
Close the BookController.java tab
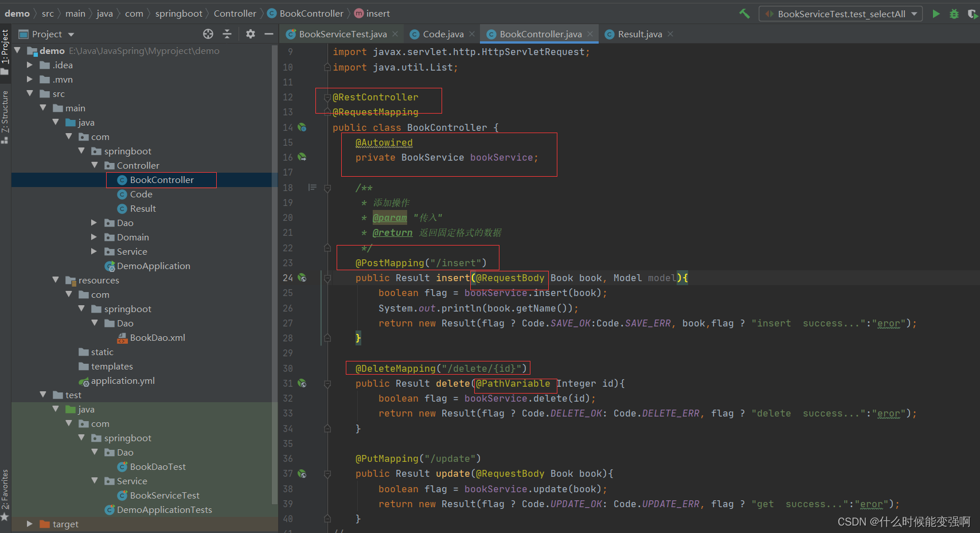590,34
